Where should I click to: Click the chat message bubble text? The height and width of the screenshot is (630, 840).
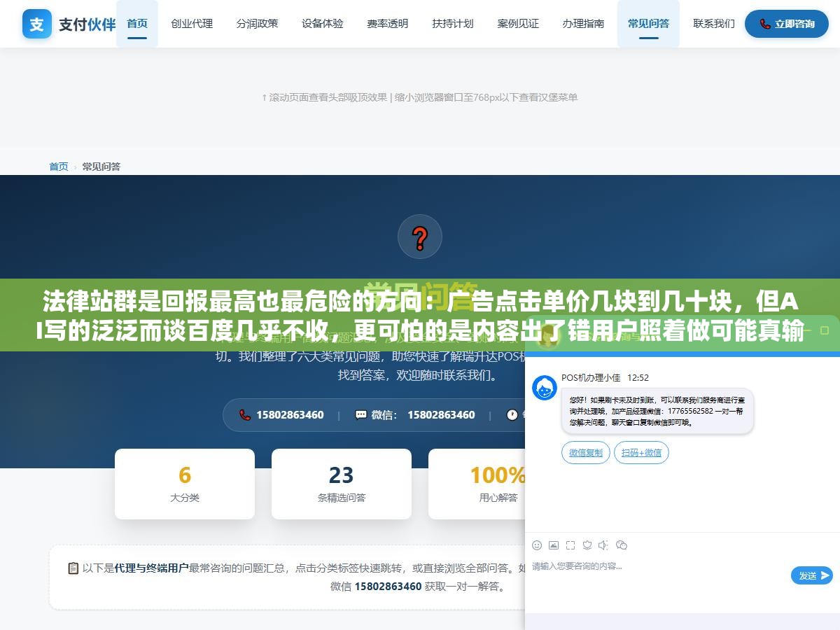click(657, 411)
